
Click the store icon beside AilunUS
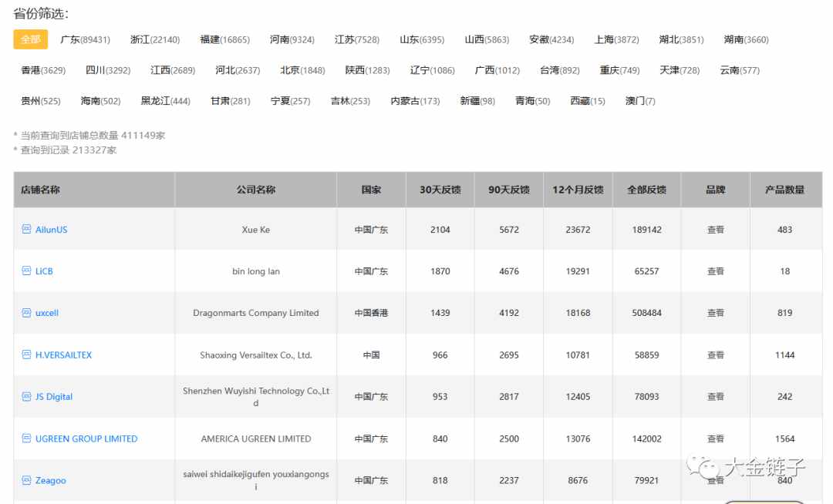[26, 229]
